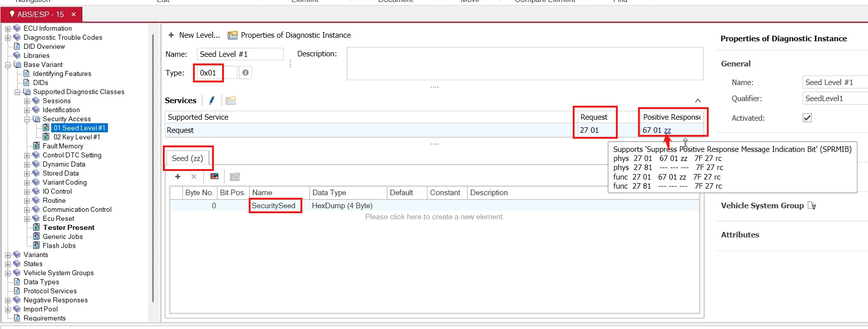
Task: Add a new element with the plus icon
Action: pyautogui.click(x=178, y=177)
